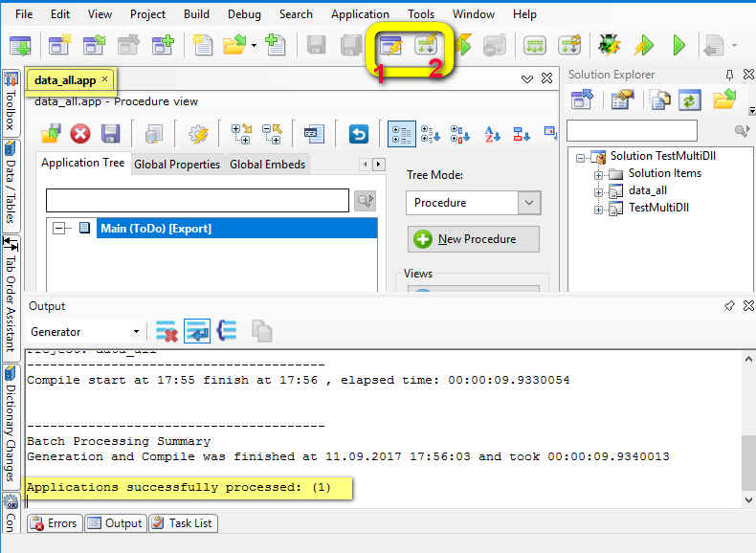Toggle the highlighted tree view mode button
Viewport: 756px width, 553px height.
point(402,134)
